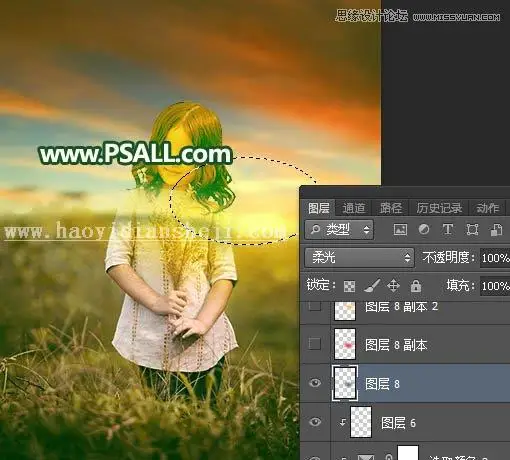
Task: Open the 历史记录 tab
Action: (439, 208)
